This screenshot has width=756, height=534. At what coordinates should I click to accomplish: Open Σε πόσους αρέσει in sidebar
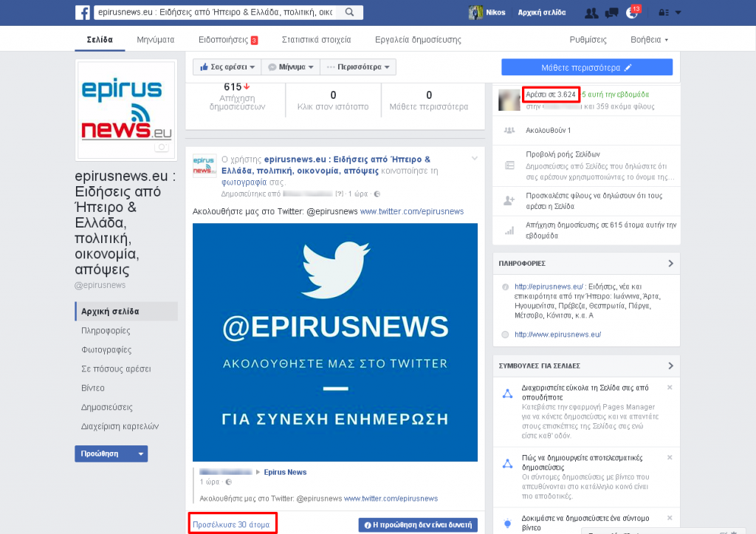pyautogui.click(x=116, y=369)
